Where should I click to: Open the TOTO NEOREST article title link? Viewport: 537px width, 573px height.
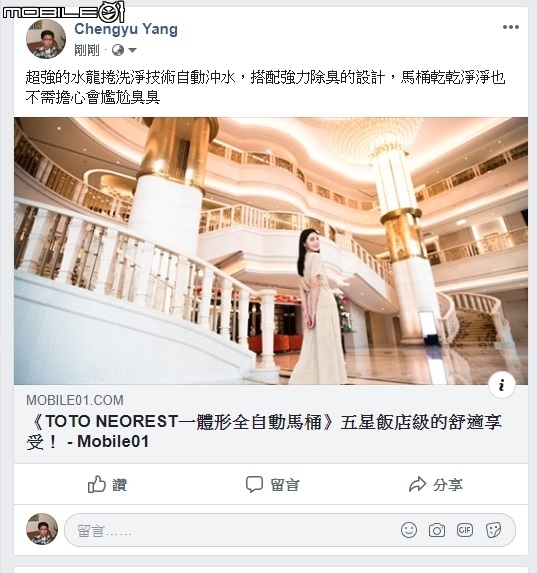tap(264, 432)
